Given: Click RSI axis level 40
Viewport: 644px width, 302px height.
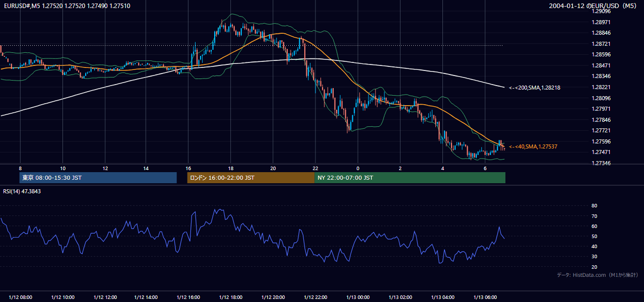Looking at the screenshot, I should coord(594,246).
